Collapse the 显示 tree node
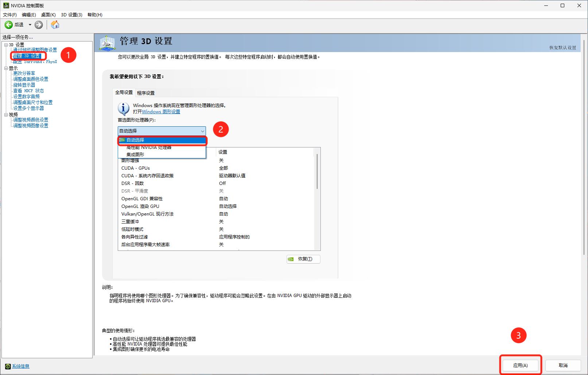Viewport: 588px width, 375px height. click(6, 68)
